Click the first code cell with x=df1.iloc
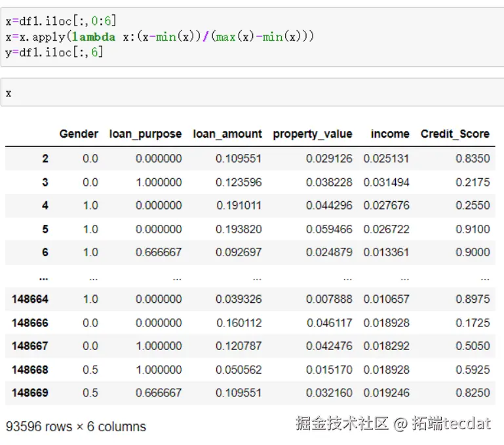Viewport: 504px width, 445px height. coord(252,37)
